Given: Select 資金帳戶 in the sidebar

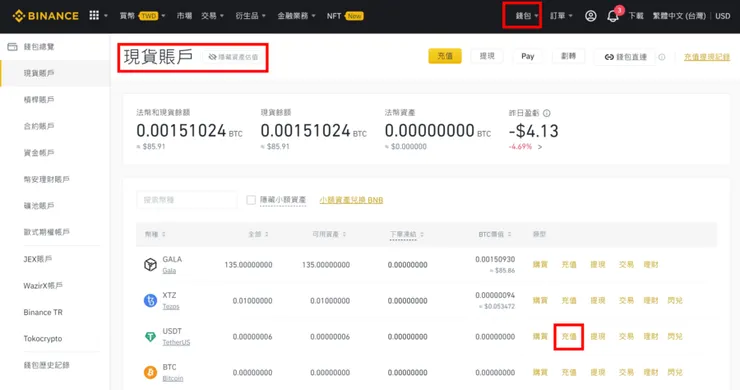Looking at the screenshot, I should point(39,153).
